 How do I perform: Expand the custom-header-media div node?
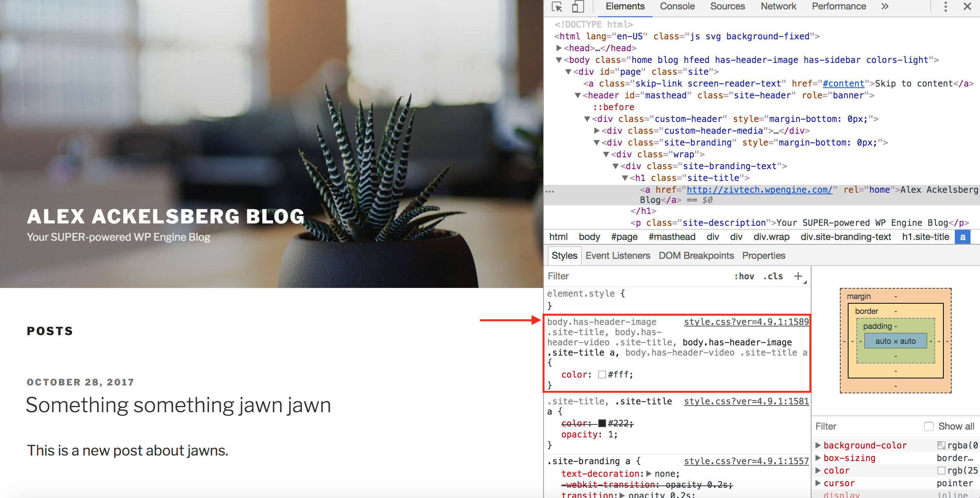coord(596,131)
